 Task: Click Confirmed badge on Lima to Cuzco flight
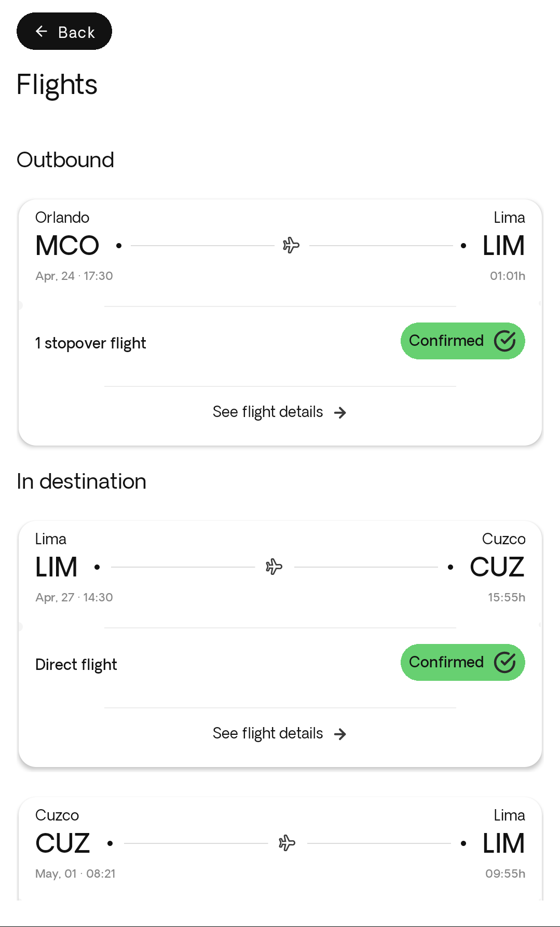click(x=462, y=663)
